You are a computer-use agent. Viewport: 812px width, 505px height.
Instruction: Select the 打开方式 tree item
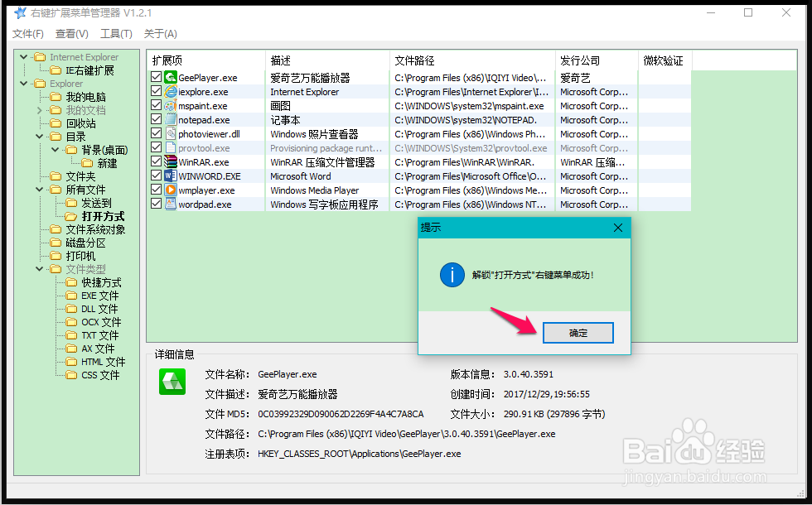[103, 216]
